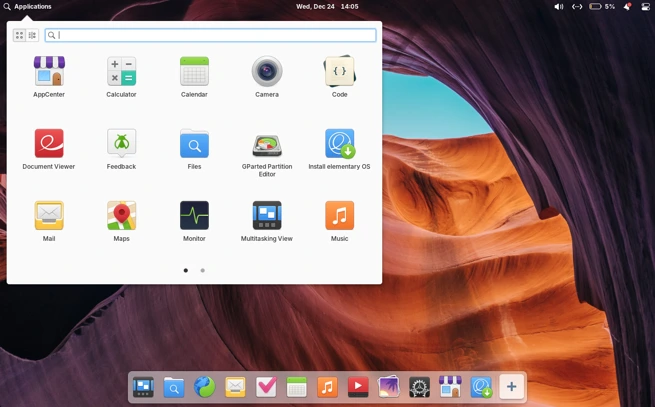Open Files from the applications grid
The height and width of the screenshot is (407, 655).
coord(194,149)
